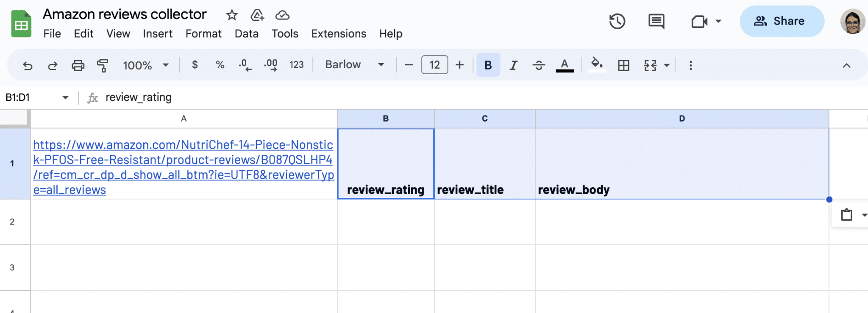The image size is (868, 313).
Task: Open the Google account avatar
Action: tap(852, 21)
